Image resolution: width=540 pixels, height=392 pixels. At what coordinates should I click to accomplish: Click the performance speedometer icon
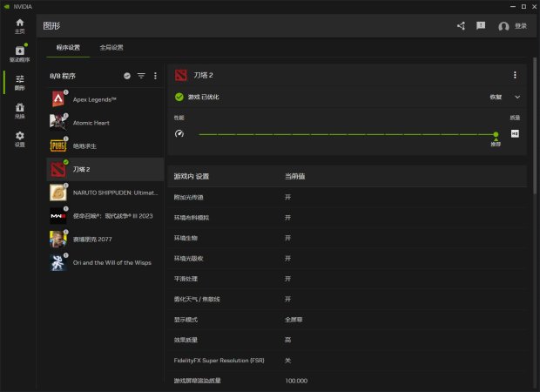click(x=179, y=133)
